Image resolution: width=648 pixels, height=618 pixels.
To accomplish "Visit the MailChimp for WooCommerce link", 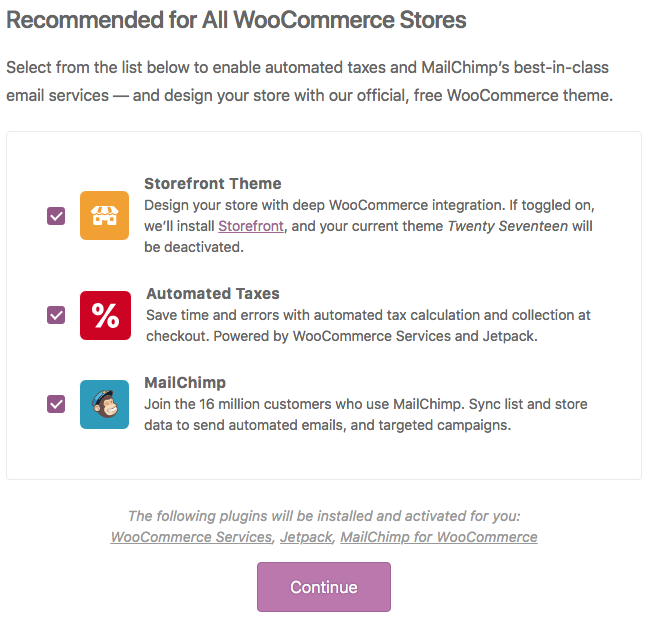I will (439, 537).
